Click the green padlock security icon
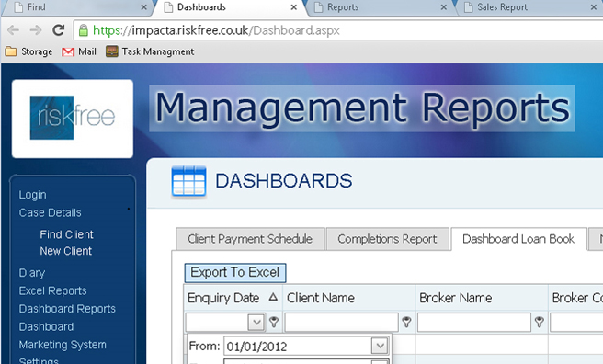The height and width of the screenshot is (364, 603). click(x=83, y=30)
